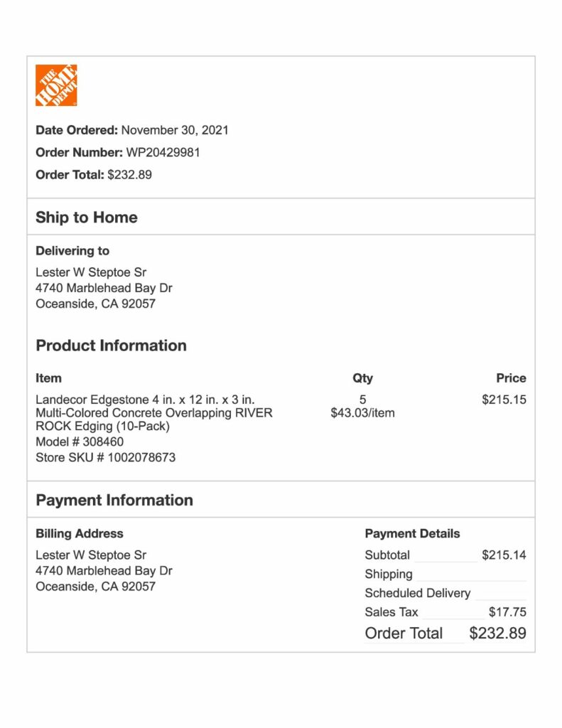The image size is (562, 728).
Task: Click the Date Ordered November 30, 2021 text
Action: point(132,130)
